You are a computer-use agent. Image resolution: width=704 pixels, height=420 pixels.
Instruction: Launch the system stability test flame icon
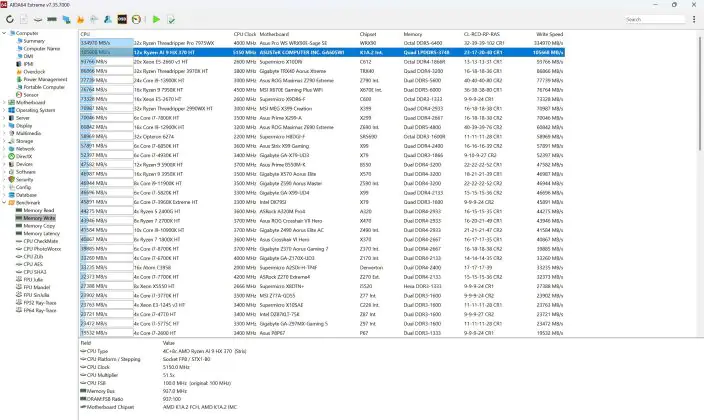click(80, 19)
